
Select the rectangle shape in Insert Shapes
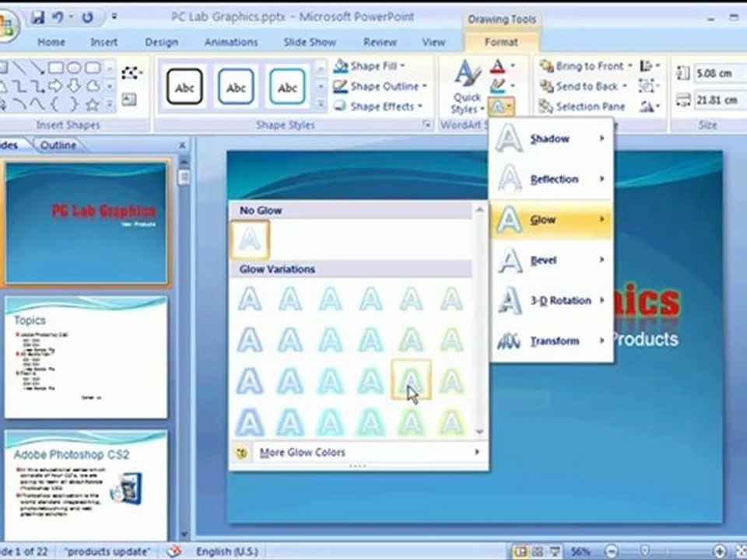56,68
